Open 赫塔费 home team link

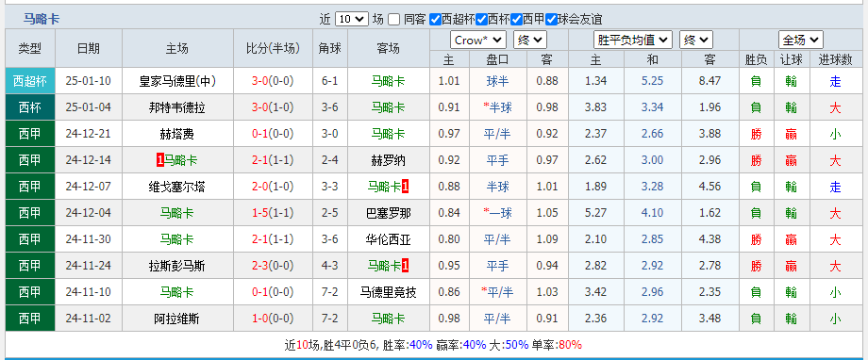pyautogui.click(x=177, y=134)
